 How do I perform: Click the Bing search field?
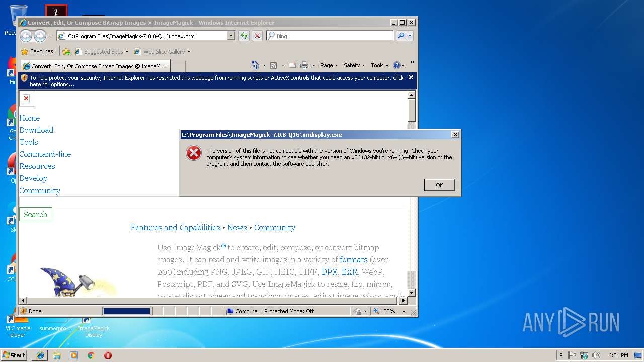click(330, 36)
